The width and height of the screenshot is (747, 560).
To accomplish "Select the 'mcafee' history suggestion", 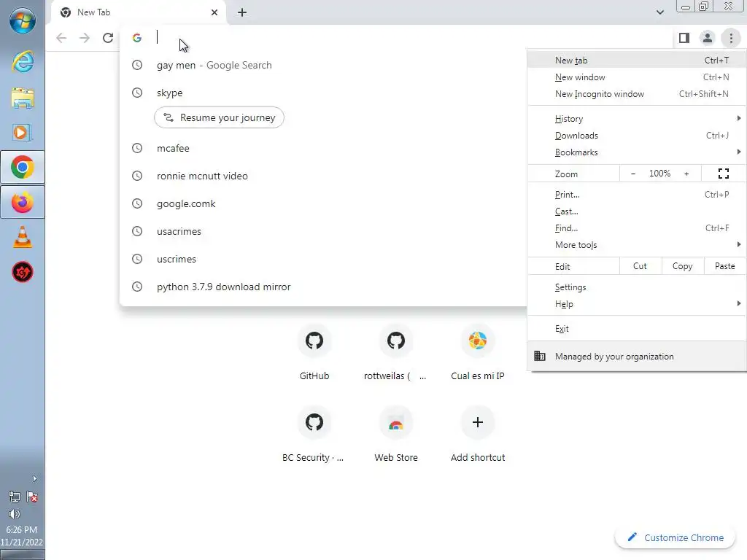I will (x=323, y=148).
